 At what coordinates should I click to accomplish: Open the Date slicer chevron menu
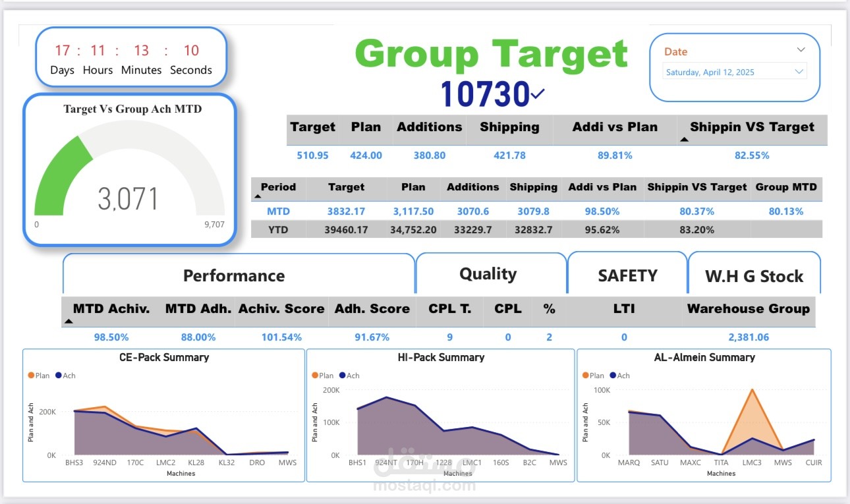click(x=801, y=49)
